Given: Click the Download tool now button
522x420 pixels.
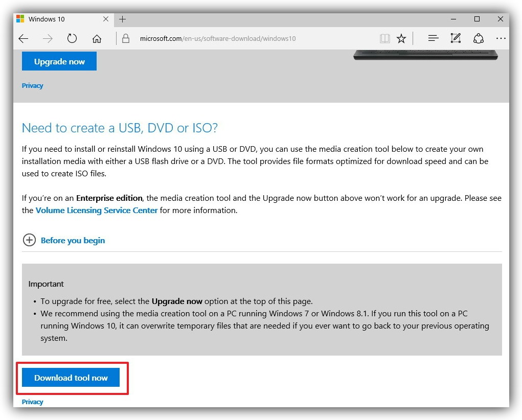Looking at the screenshot, I should 71,378.
